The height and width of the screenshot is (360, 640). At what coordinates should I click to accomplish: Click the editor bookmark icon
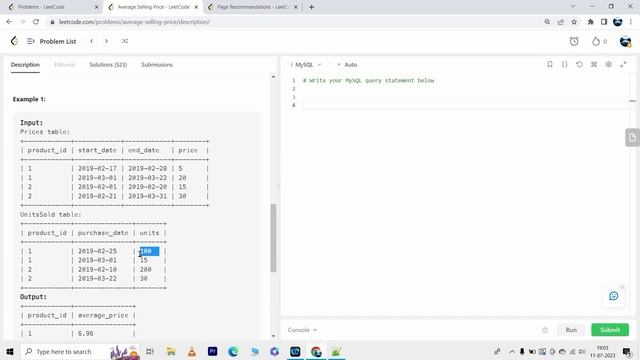550,64
